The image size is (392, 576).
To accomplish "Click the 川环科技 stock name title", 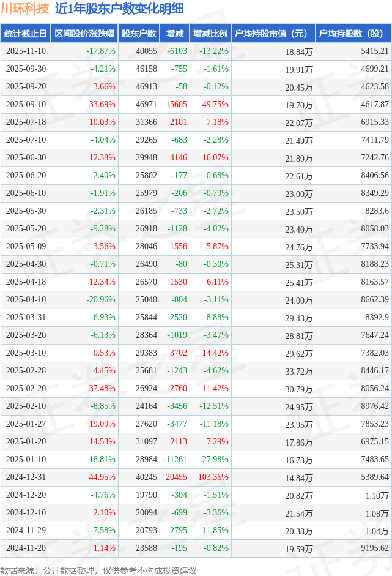I will (25, 9).
